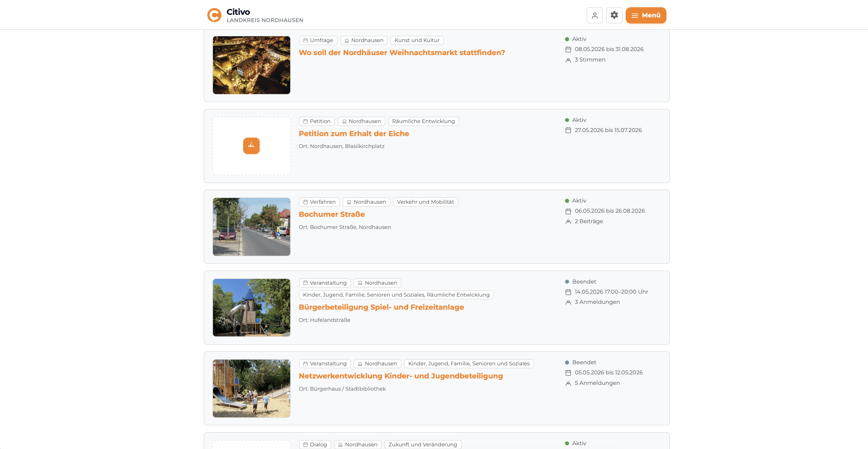The width and height of the screenshot is (868, 449).
Task: Open the orange Menü button
Action: [646, 15]
